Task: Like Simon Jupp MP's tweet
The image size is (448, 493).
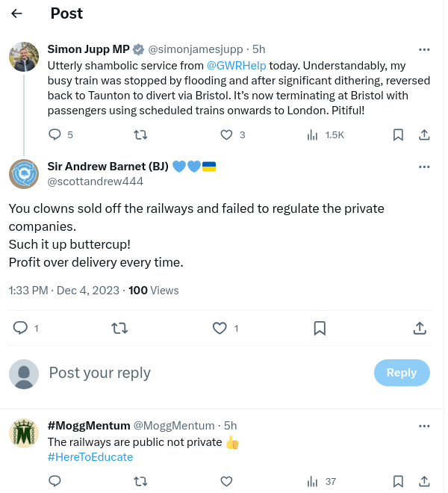Action: (x=226, y=135)
